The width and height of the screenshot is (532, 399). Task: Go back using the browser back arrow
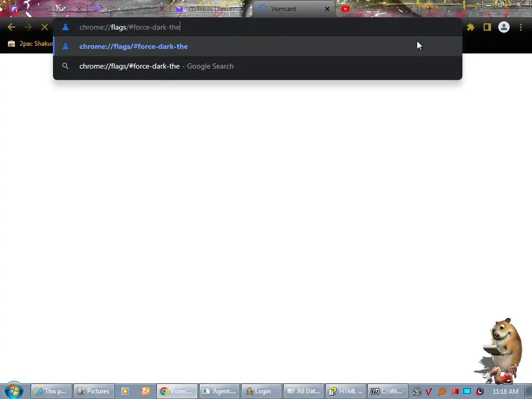11,27
